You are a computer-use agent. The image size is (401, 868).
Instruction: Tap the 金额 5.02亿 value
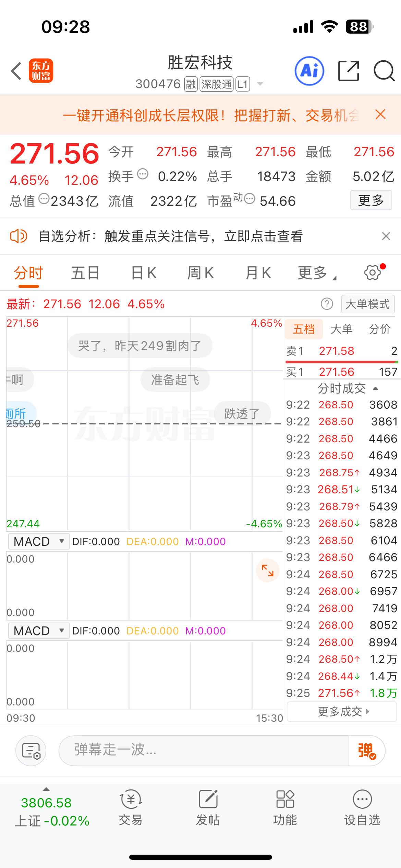coord(374,177)
